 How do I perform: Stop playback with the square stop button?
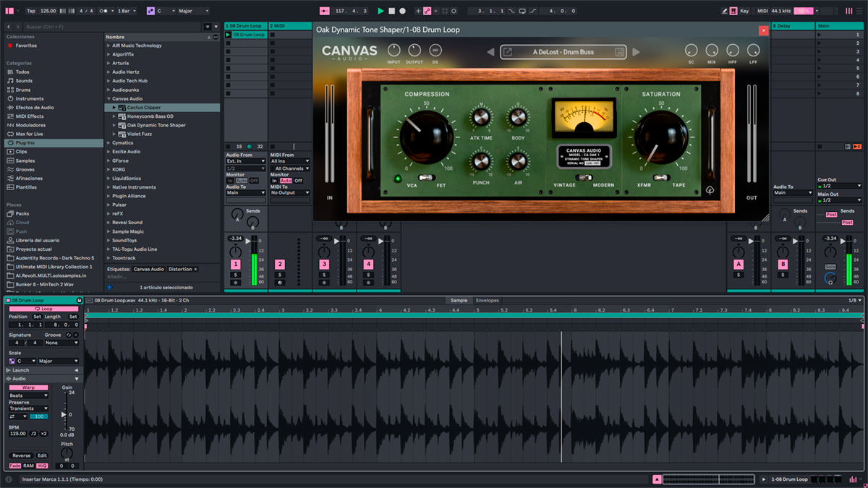tap(391, 11)
